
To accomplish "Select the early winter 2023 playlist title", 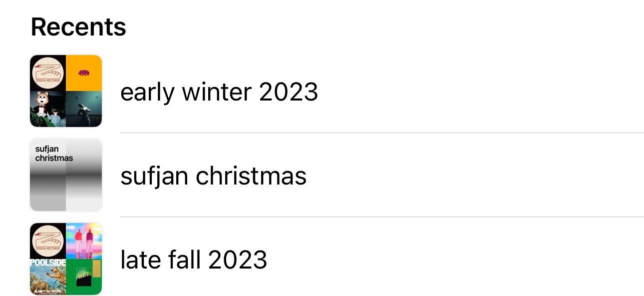I will [x=219, y=92].
